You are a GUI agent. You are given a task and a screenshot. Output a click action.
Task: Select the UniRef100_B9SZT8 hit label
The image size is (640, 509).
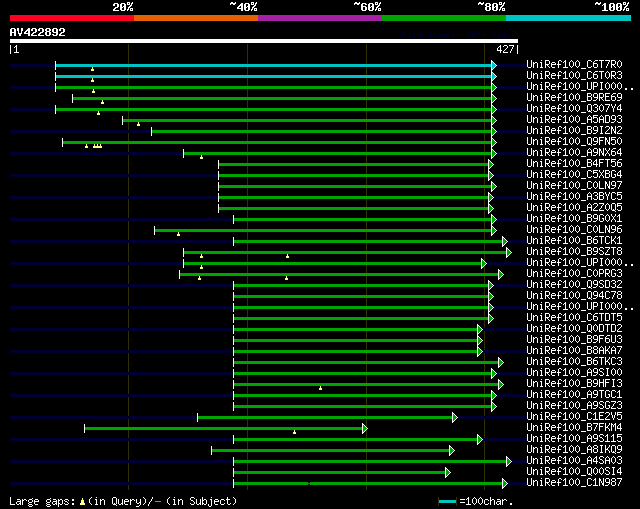(574, 252)
